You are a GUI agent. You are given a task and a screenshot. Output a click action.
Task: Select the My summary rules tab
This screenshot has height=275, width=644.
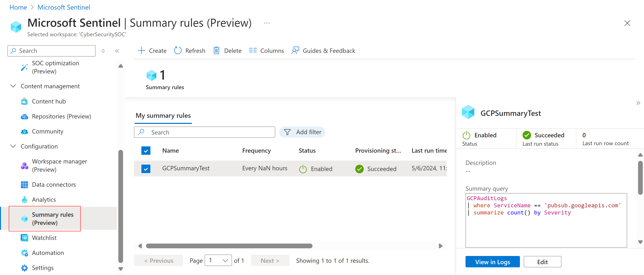point(163,116)
